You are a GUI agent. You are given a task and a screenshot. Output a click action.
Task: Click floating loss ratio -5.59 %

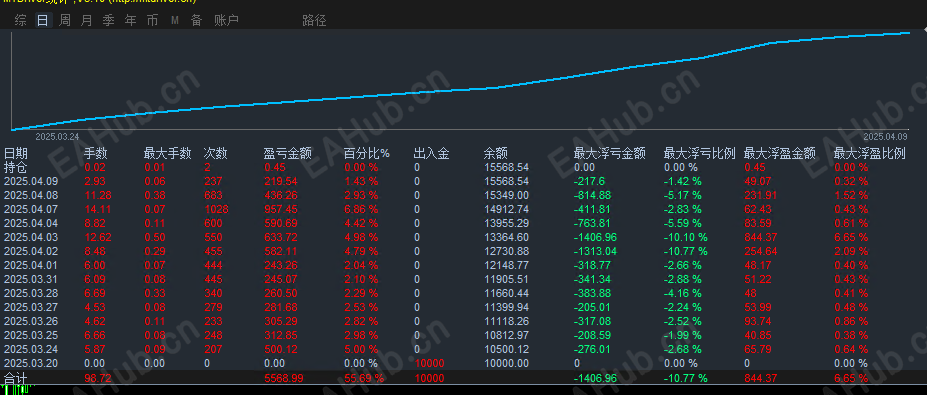coord(682,223)
